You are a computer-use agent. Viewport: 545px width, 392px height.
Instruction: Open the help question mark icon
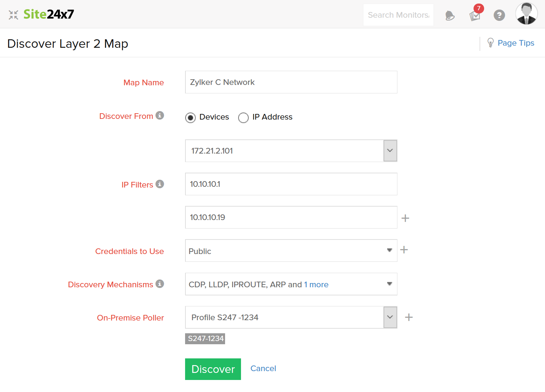499,15
